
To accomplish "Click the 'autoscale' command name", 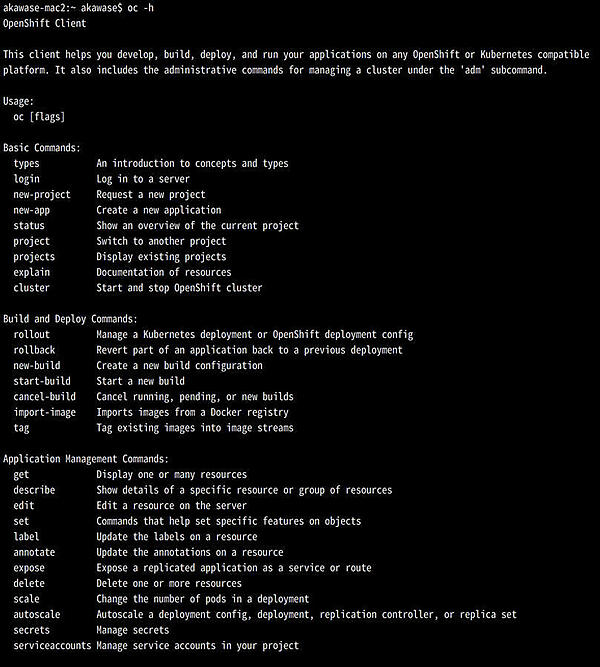I will point(37,615).
